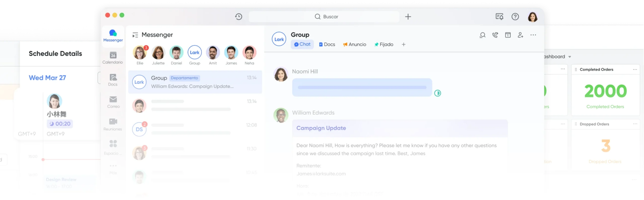644x200 pixels.
Task: Click the plus button beside search
Action: pos(408,17)
